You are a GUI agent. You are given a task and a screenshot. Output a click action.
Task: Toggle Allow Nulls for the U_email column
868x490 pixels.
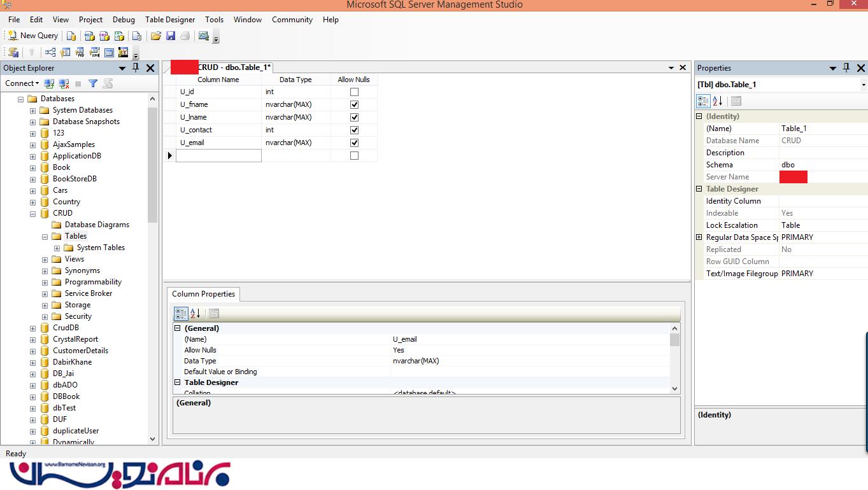click(x=354, y=143)
